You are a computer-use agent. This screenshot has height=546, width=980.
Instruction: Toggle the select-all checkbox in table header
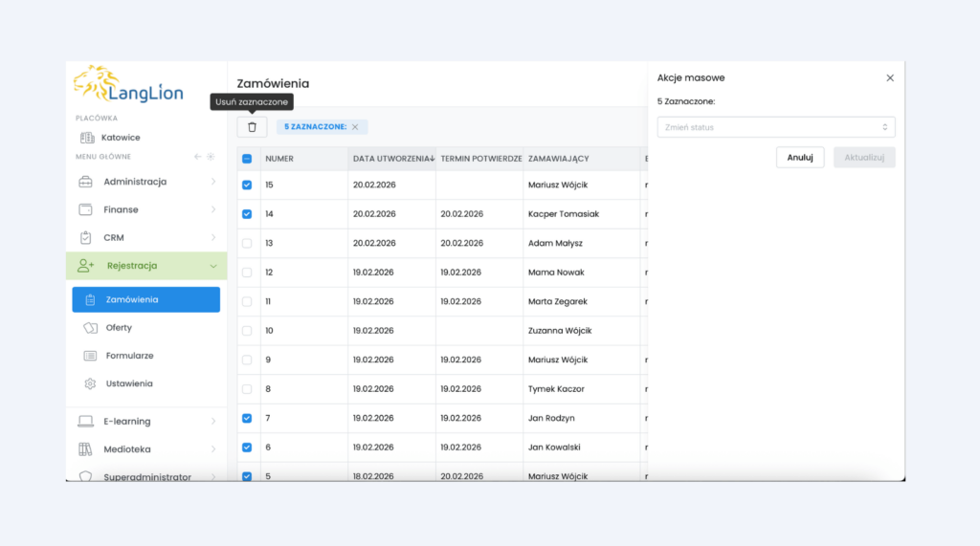247,159
